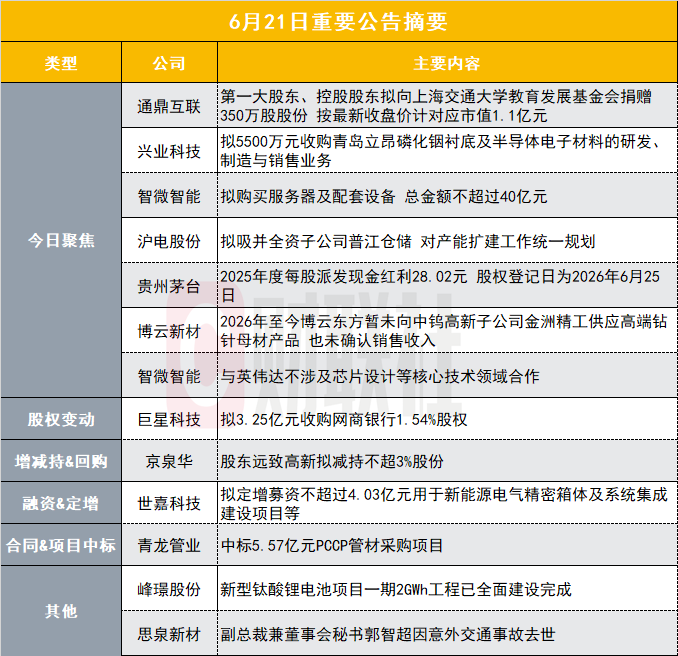Click text 拟吸并全资子公司普江仓储
The image size is (678, 656).
point(408,241)
